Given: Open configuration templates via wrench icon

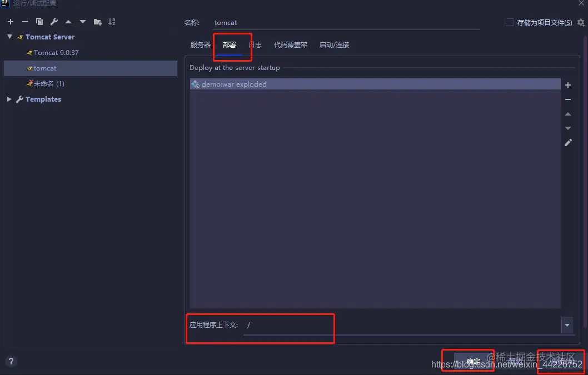Looking at the screenshot, I should coord(54,22).
